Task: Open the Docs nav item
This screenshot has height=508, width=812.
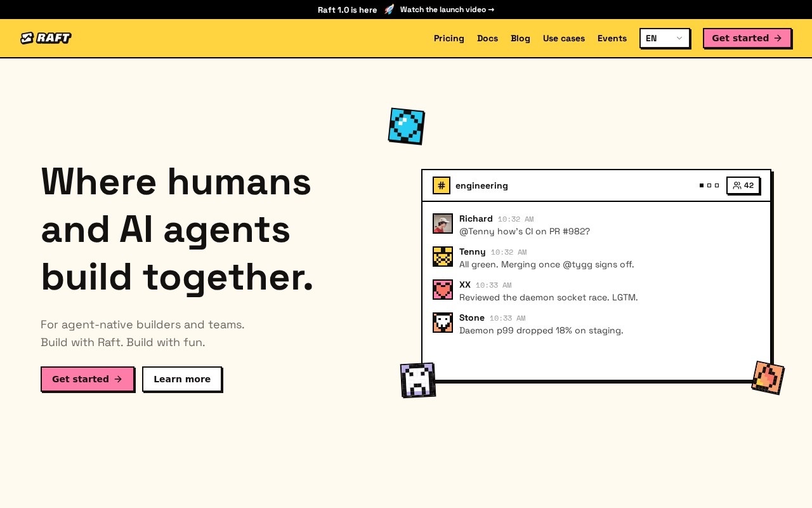Action: click(x=487, y=38)
